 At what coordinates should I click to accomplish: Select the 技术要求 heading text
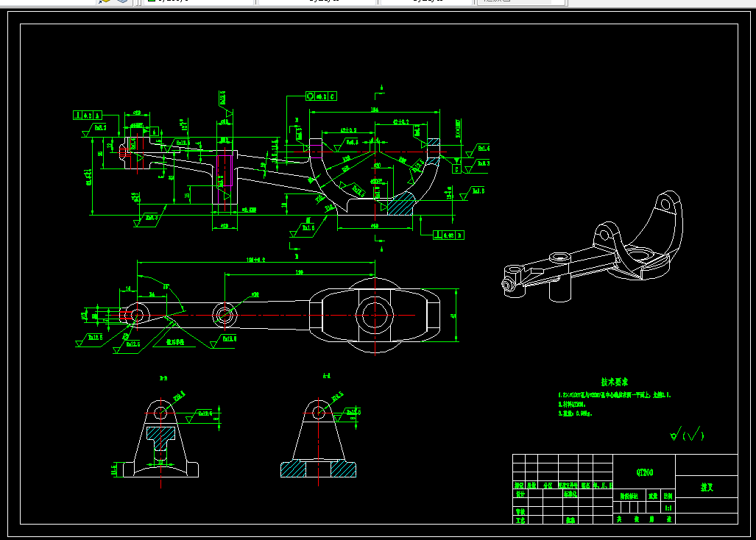pos(615,382)
